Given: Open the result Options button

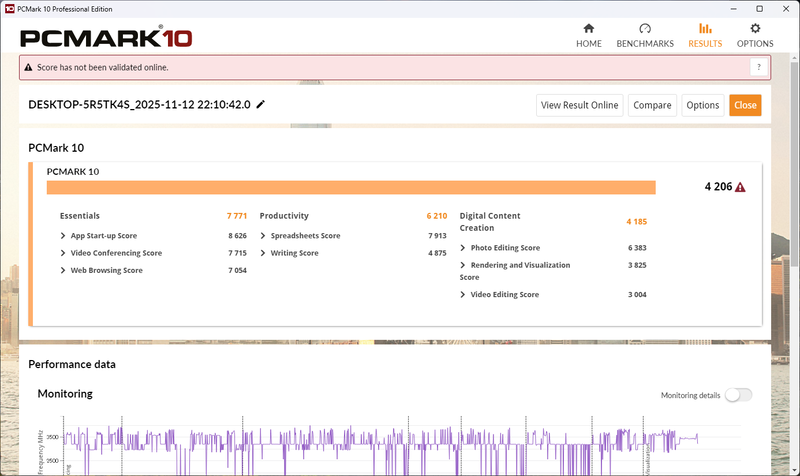Looking at the screenshot, I should coord(703,105).
